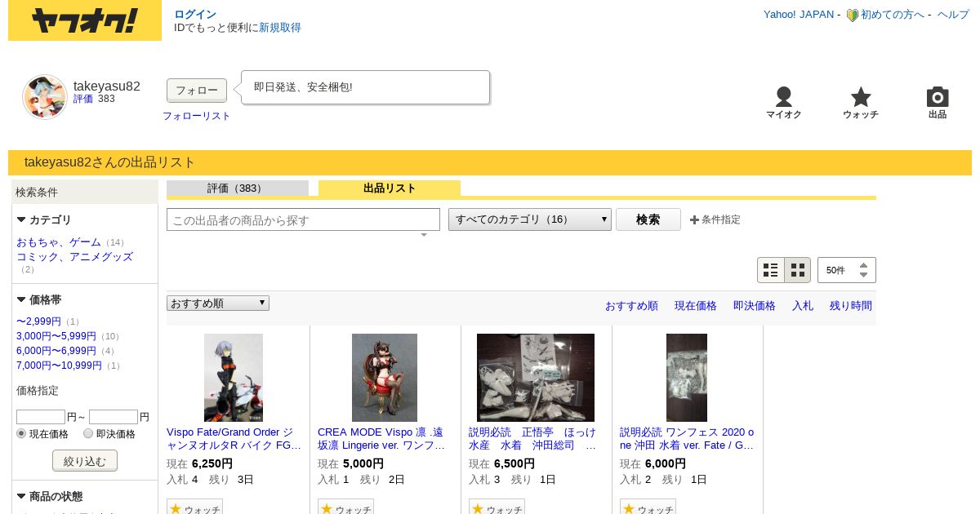
Task: Open the ヘルプ link
Action: pos(953,15)
